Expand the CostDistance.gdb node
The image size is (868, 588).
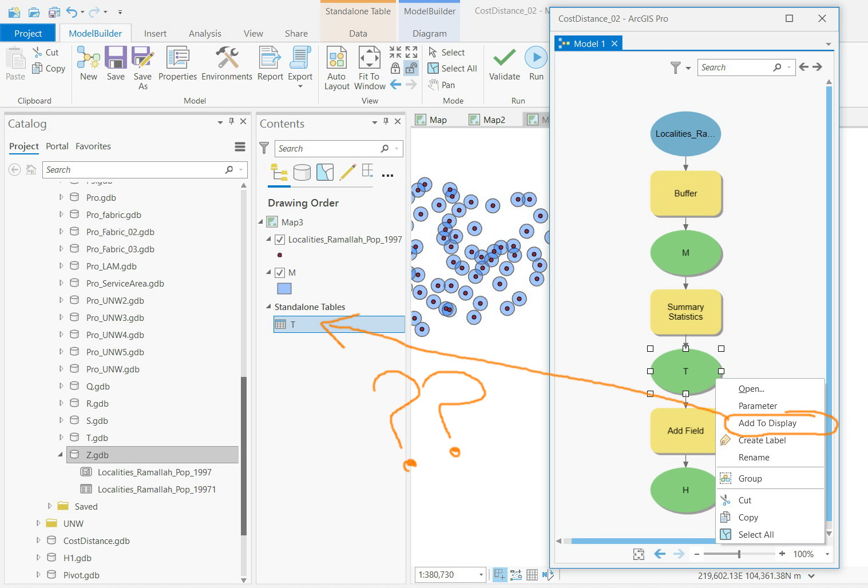(x=38, y=541)
